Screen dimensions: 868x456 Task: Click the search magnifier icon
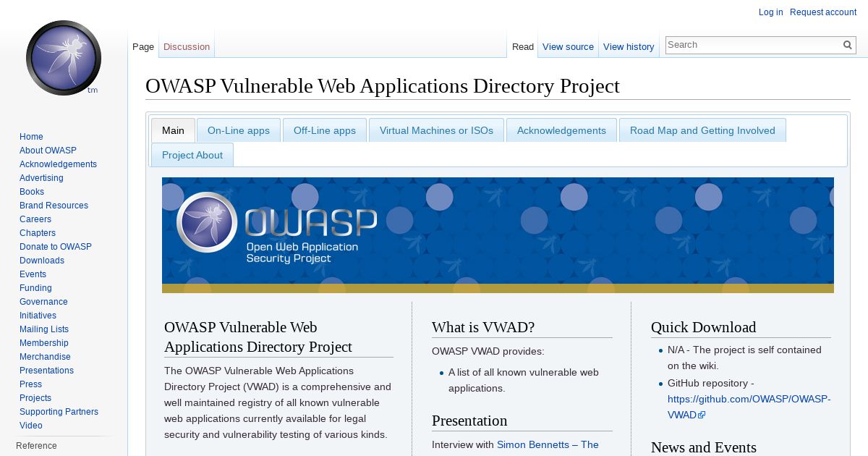point(848,45)
